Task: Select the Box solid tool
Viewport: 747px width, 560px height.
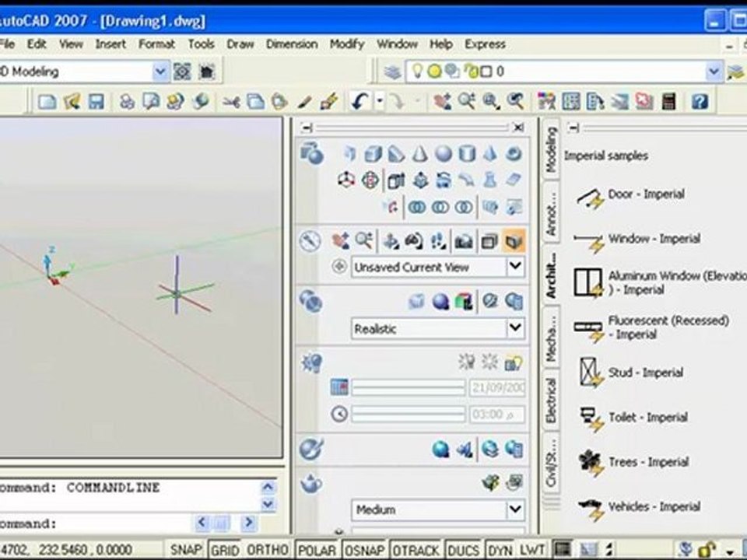Action: (373, 154)
